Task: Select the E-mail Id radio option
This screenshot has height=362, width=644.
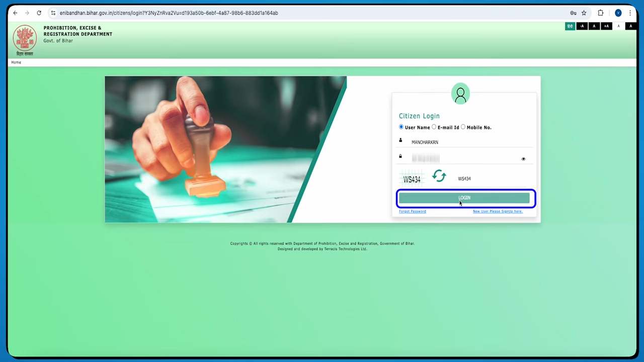Action: click(434, 127)
